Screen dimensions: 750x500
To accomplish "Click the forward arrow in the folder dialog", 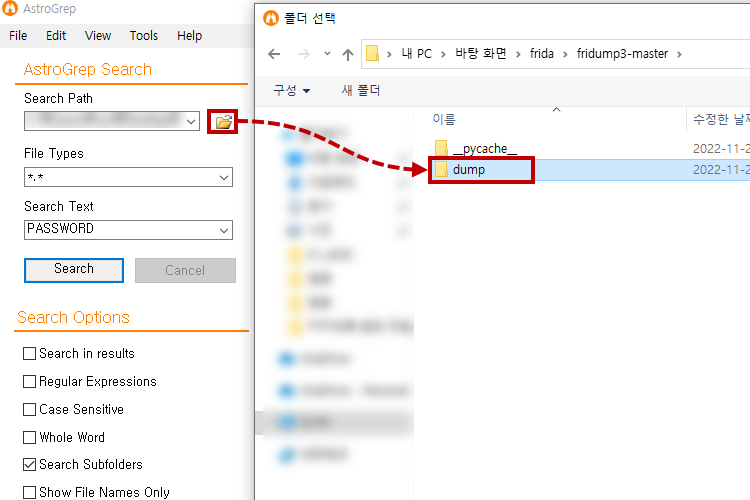I will coord(303,54).
